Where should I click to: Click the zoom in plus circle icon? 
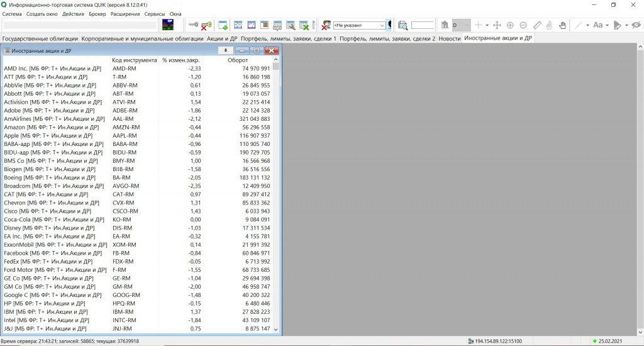click(x=510, y=25)
